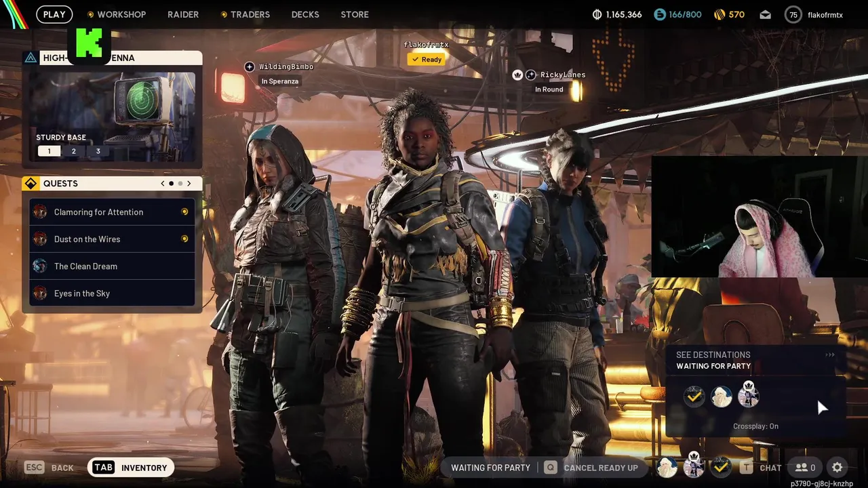Open the friends list showing 0
This screenshot has height=488, width=868.
coord(805,468)
